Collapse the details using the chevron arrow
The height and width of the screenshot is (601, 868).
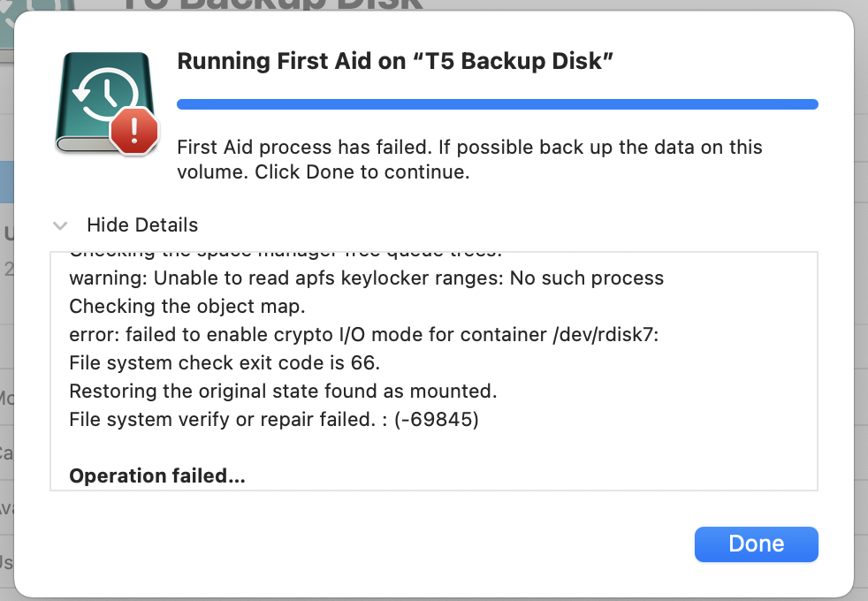60,225
